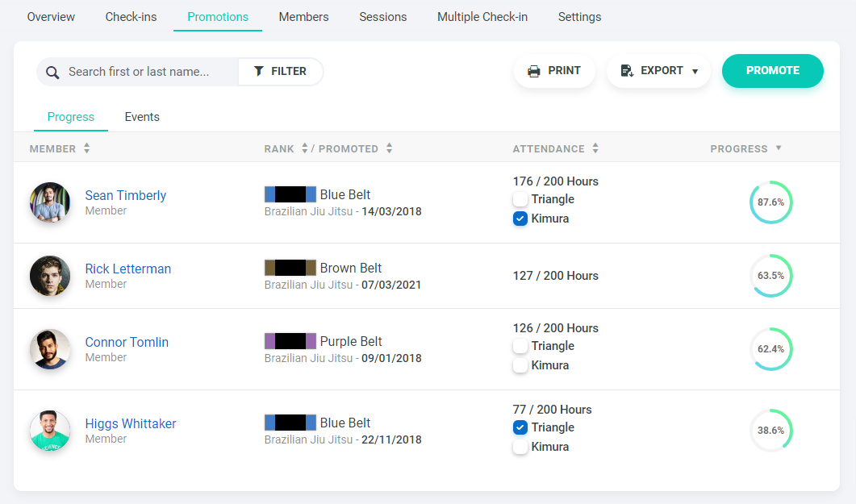Sort by Attendance column arrows
Screen dimensions: 856x504
click(x=595, y=148)
